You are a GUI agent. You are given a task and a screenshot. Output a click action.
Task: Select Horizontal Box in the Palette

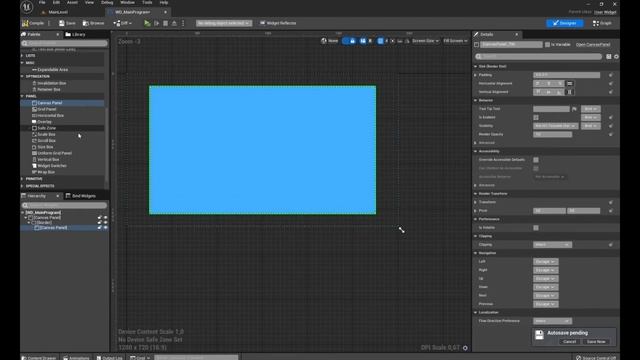(50, 116)
